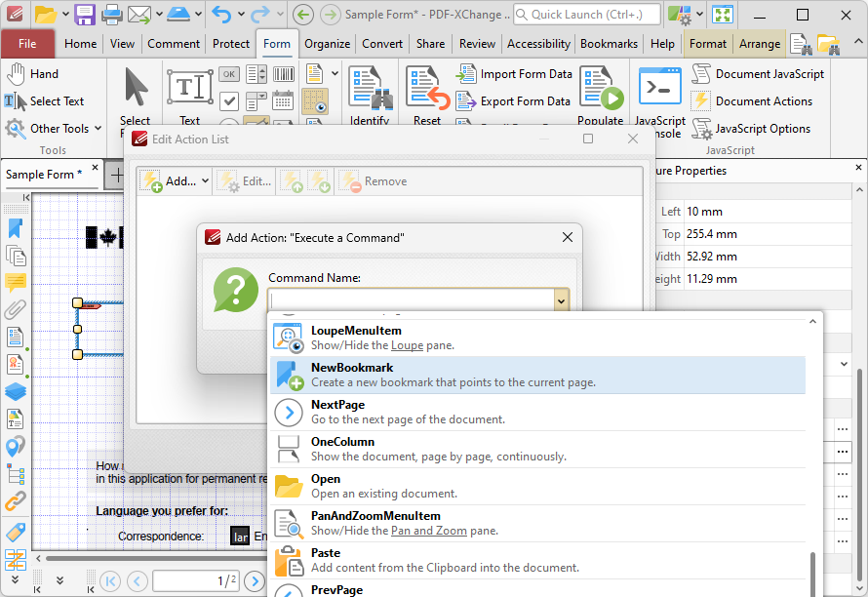Open the Comments pane sidebar icon
Viewport: 868px width, 597px height.
pos(16,283)
